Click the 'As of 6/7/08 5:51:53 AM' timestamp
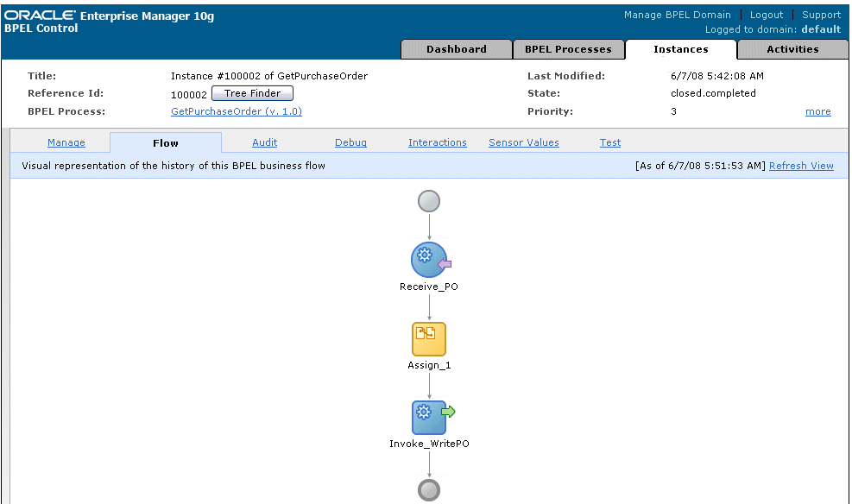 click(700, 166)
